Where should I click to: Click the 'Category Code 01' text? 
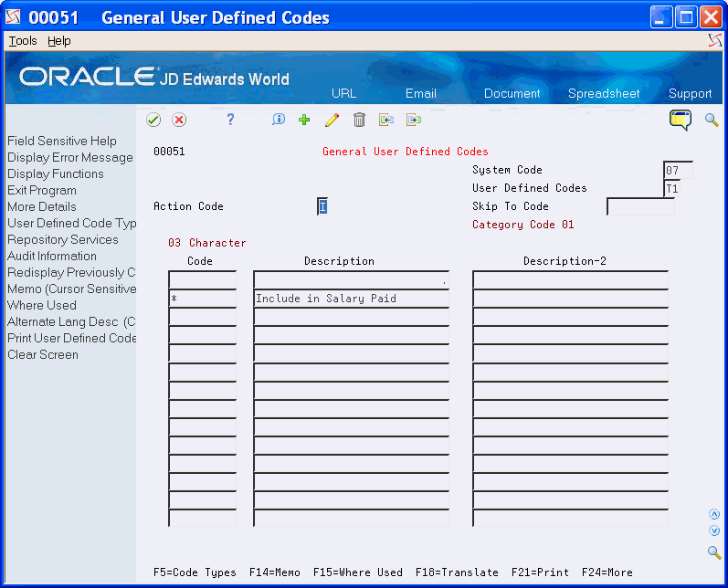[523, 225]
